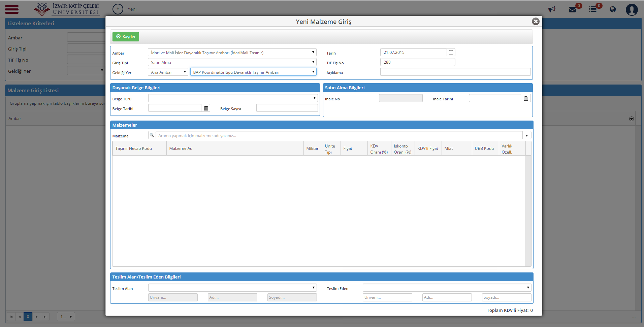Screen dimensions: 644x327
Task: Open the Giriş Tipi Satın Alma dropdown
Action: coord(232,62)
